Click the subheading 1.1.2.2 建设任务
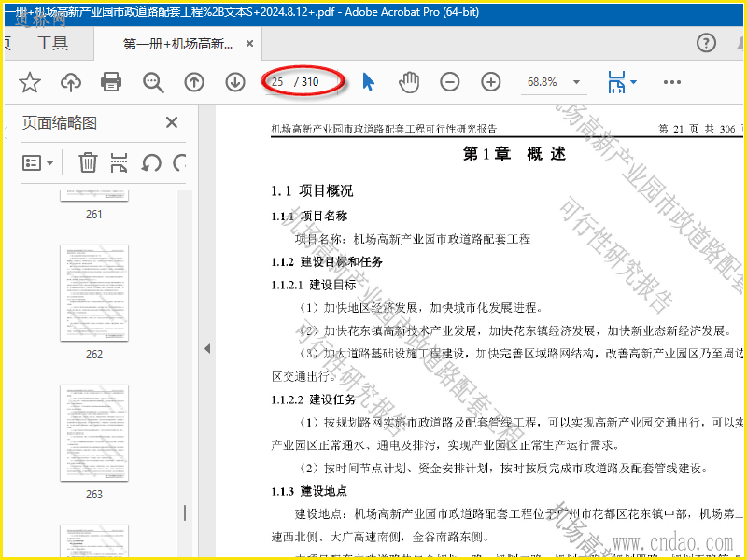Viewport: 747px width, 560px height. [314, 399]
